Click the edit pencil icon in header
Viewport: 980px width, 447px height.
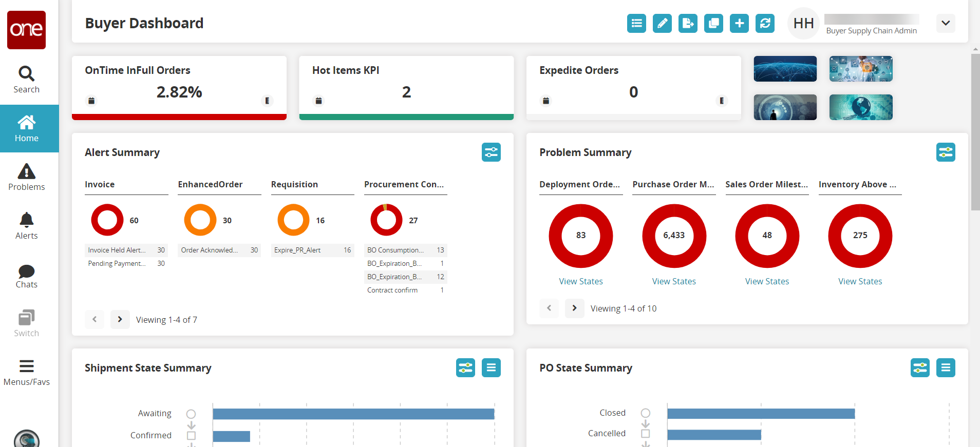pyautogui.click(x=662, y=23)
